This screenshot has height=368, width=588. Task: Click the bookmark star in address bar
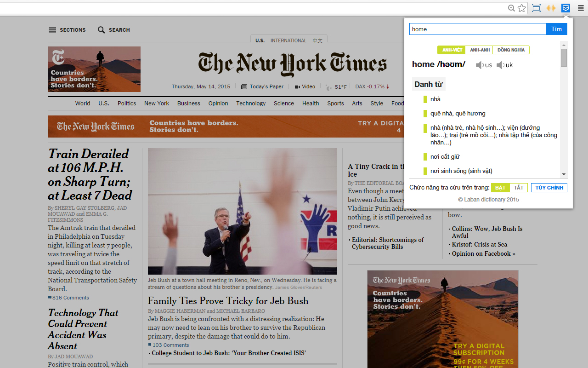[522, 8]
